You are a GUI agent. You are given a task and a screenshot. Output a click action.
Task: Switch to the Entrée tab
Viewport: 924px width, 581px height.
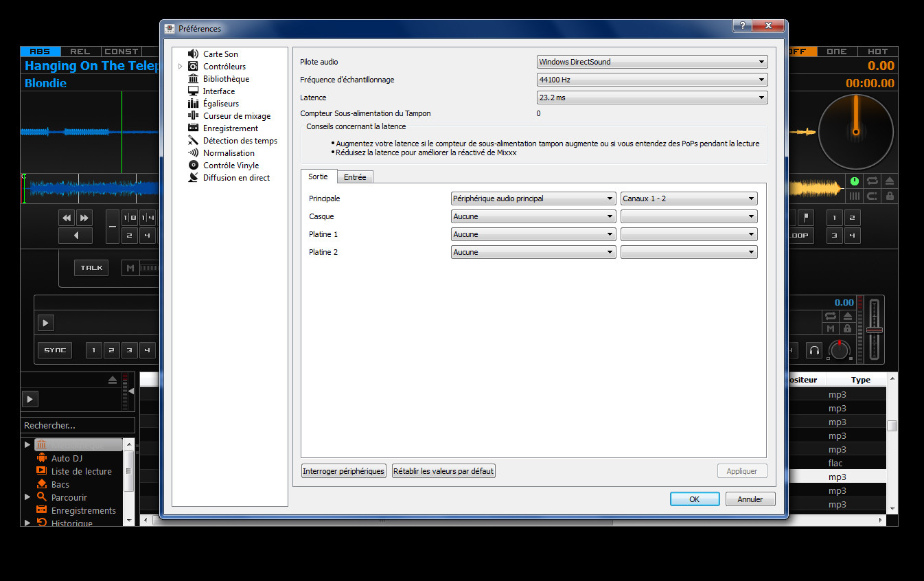[x=355, y=176]
